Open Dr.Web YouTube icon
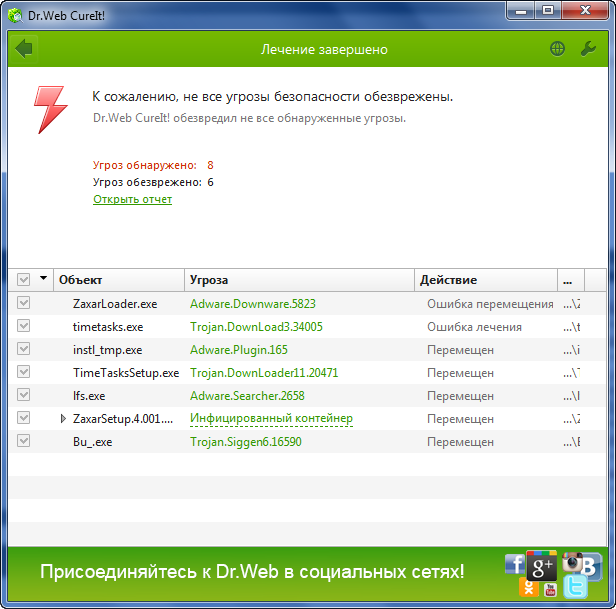Screen dimensions: 616x609 (x=550, y=589)
